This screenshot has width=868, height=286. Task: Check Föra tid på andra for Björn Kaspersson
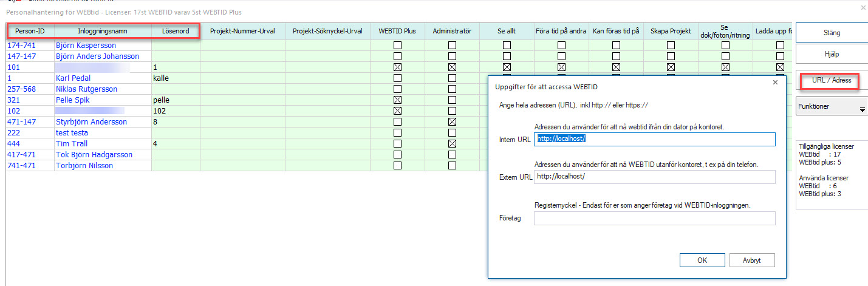(561, 46)
